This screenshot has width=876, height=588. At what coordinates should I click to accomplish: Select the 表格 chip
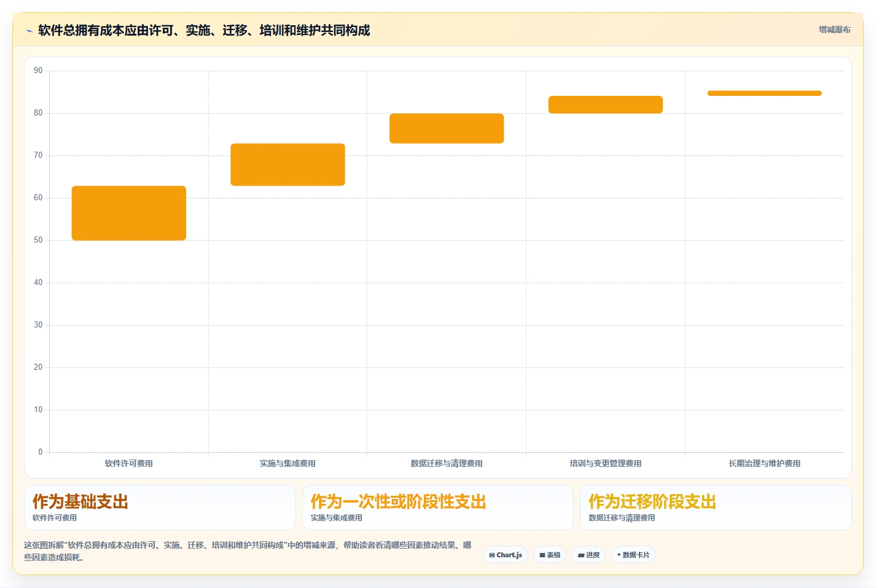pos(550,555)
